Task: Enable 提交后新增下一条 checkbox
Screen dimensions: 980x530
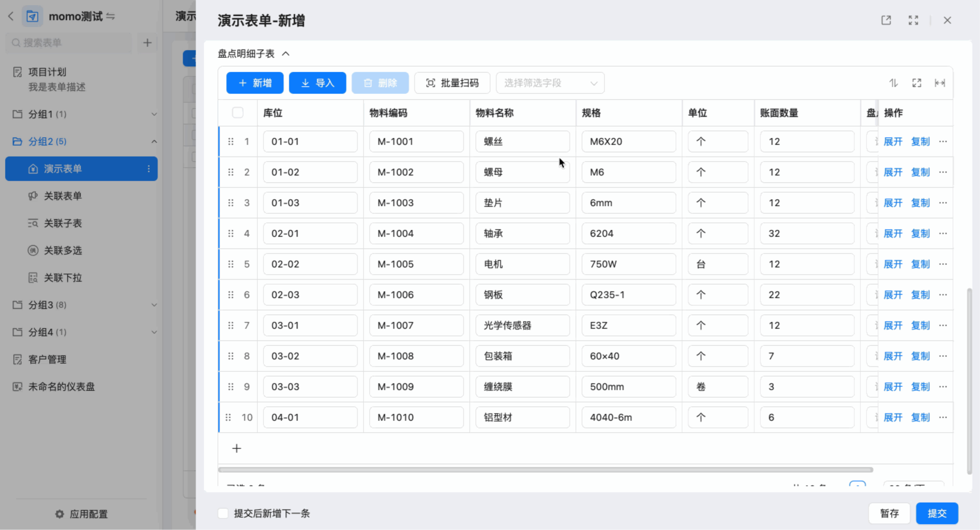Action: tap(223, 513)
